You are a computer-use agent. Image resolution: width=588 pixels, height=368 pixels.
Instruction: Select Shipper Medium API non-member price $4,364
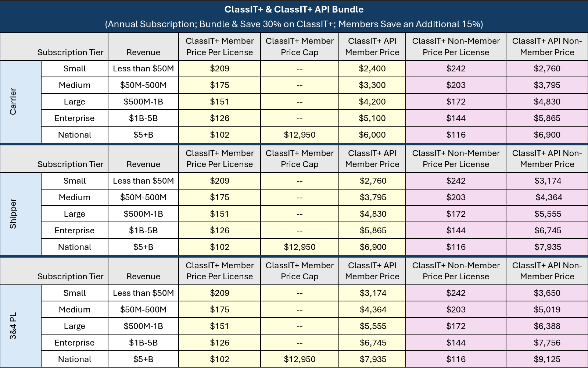(x=548, y=197)
